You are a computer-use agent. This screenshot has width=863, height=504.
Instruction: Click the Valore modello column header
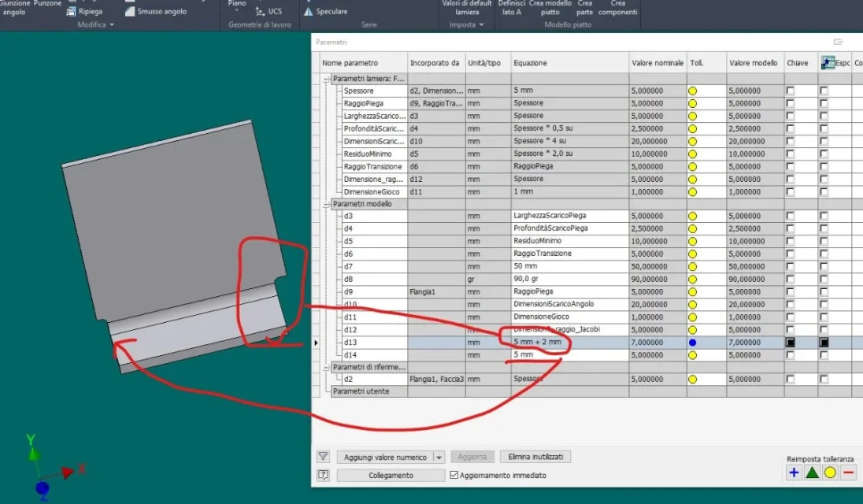click(754, 63)
